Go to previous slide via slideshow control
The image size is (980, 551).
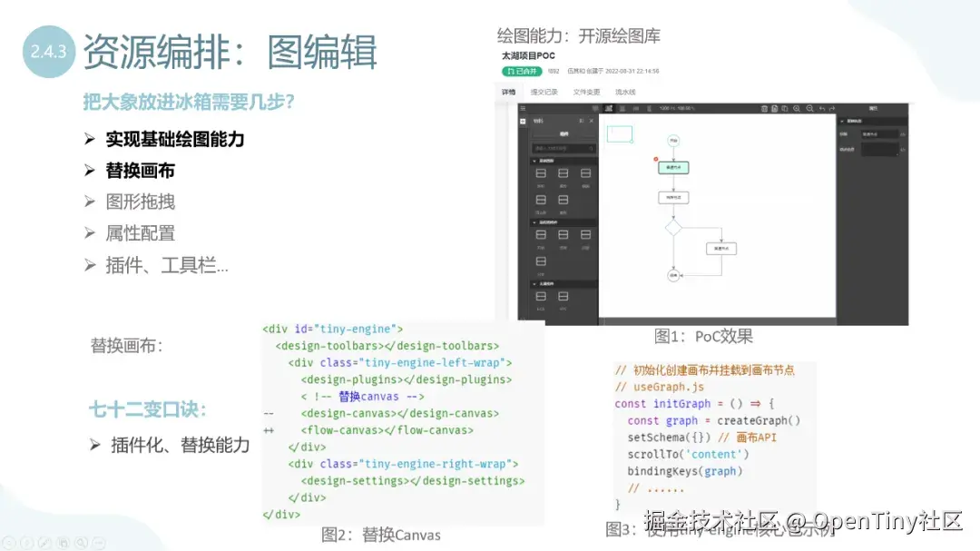(x=9, y=543)
